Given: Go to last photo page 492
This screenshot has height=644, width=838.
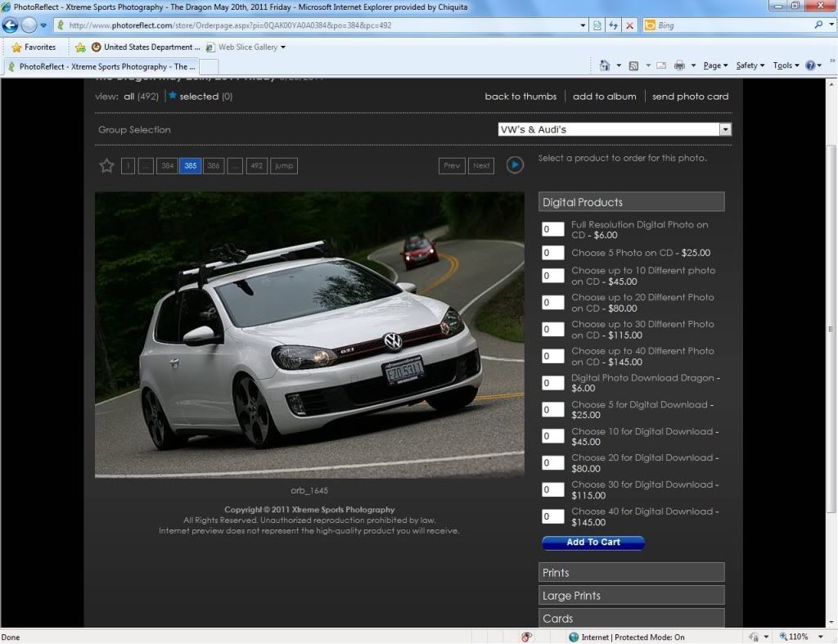Looking at the screenshot, I should point(256,165).
